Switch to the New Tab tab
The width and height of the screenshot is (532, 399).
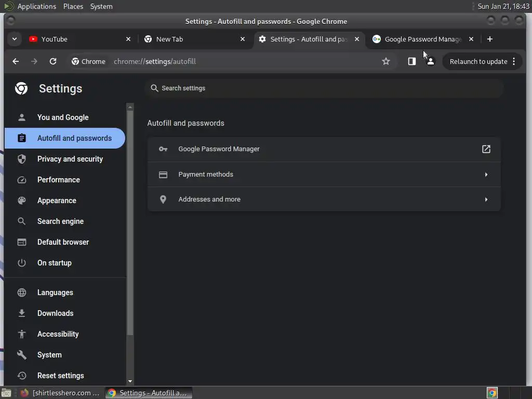[194, 39]
